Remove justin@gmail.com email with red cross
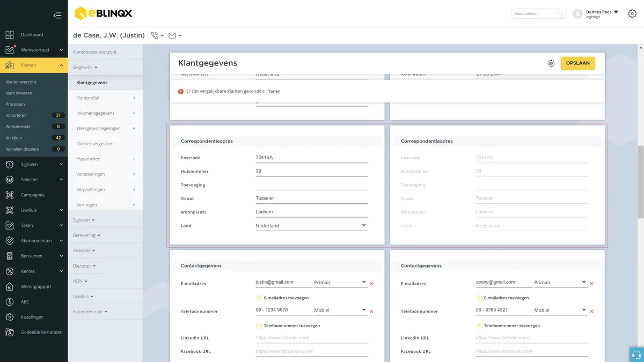 (x=372, y=283)
